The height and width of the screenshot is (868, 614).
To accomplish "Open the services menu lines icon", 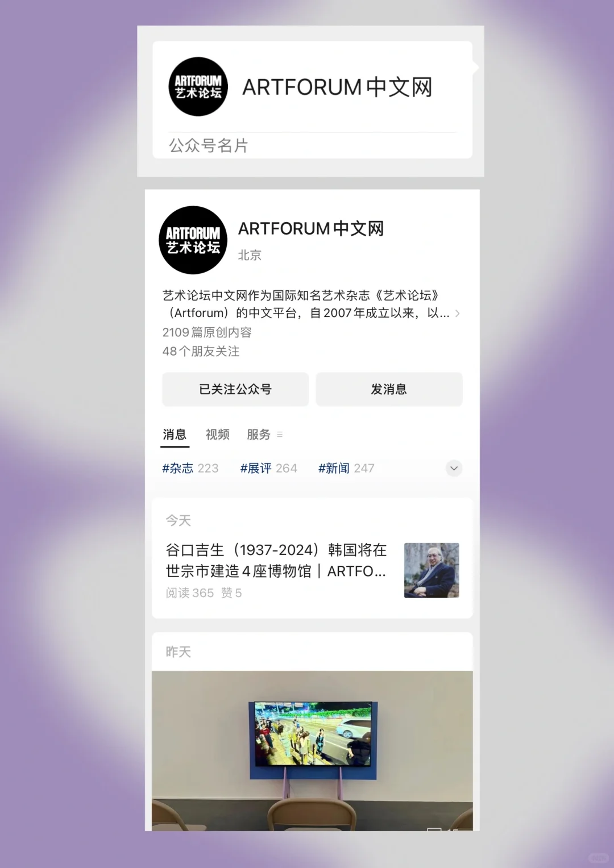I will click(x=280, y=435).
